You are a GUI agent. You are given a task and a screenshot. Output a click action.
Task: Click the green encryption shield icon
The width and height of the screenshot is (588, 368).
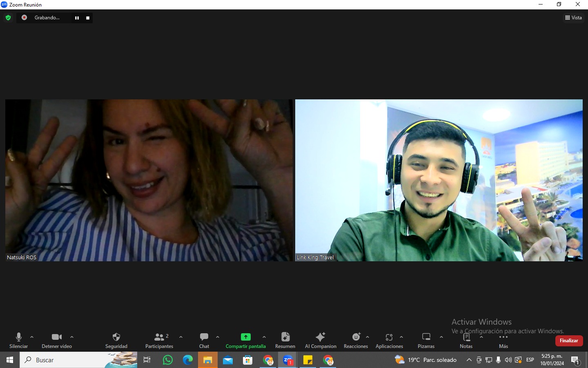tap(8, 18)
